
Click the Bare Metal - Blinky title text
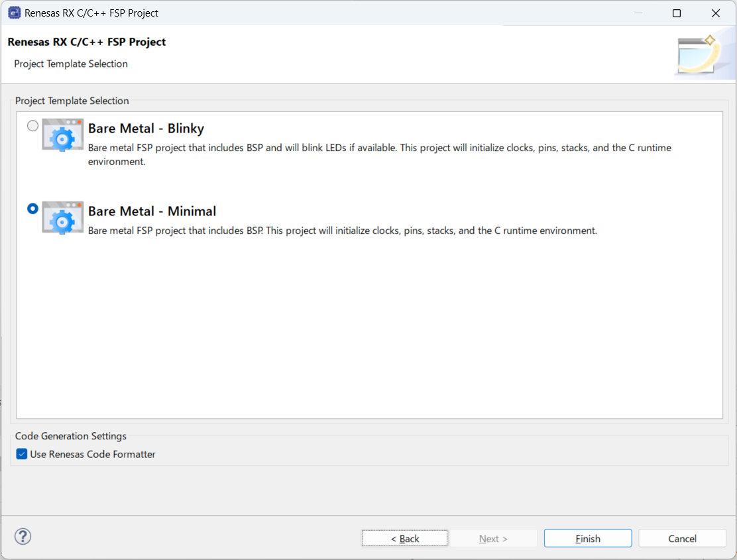tap(146, 129)
